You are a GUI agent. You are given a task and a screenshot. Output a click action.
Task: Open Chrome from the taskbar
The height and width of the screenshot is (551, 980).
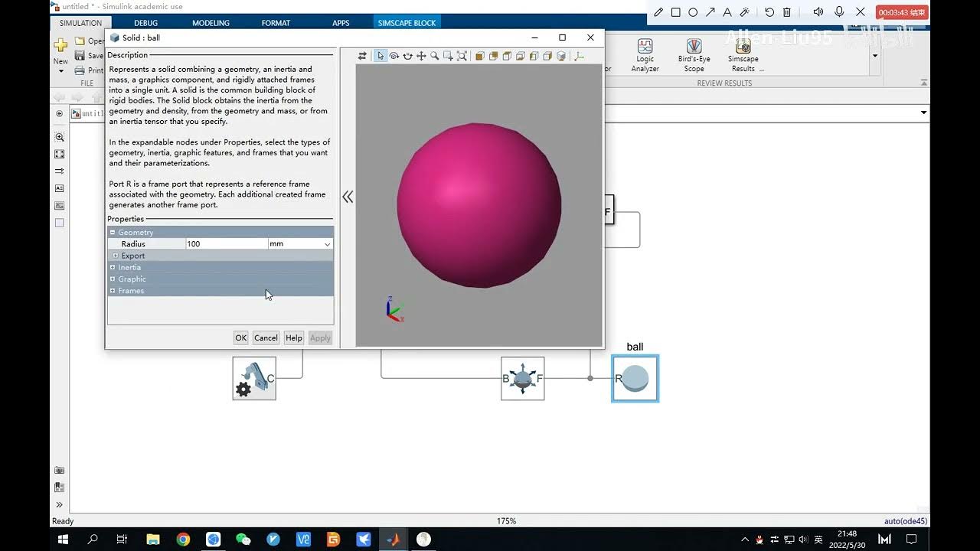[x=183, y=540]
